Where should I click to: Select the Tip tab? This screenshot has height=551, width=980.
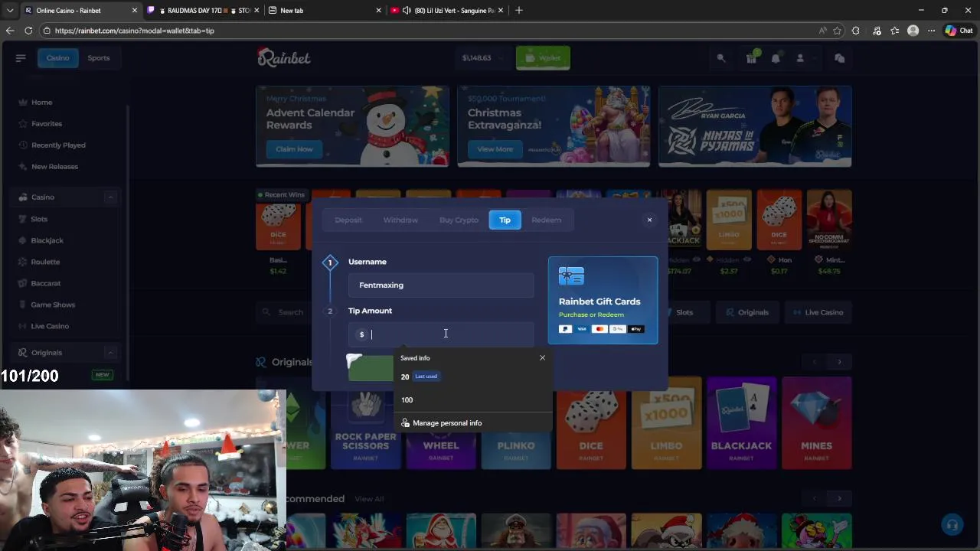coord(505,220)
